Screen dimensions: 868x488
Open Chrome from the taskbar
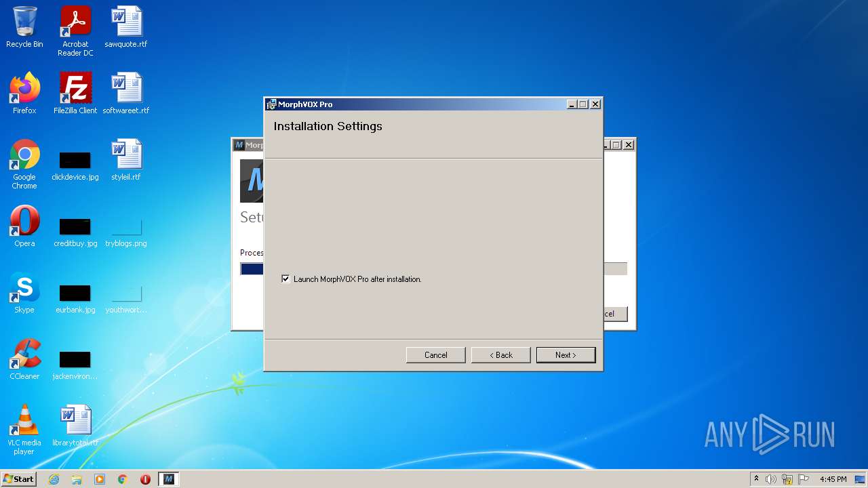[x=123, y=479]
